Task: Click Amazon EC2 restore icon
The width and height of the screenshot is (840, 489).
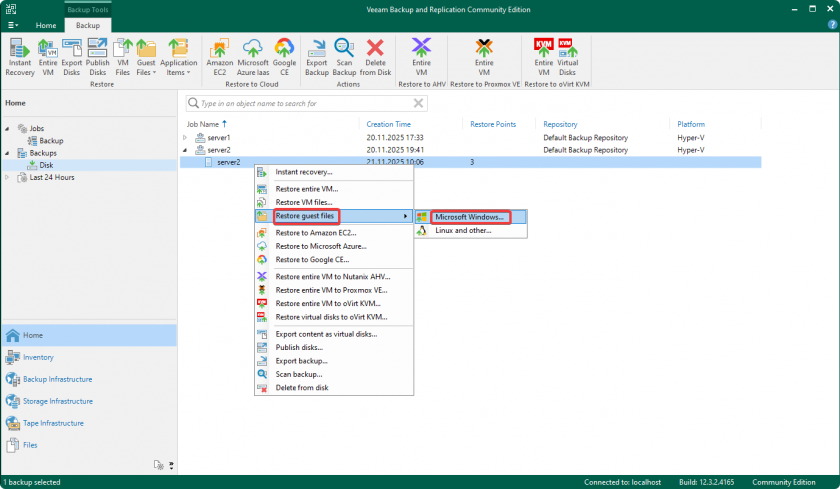Action: click(x=220, y=56)
